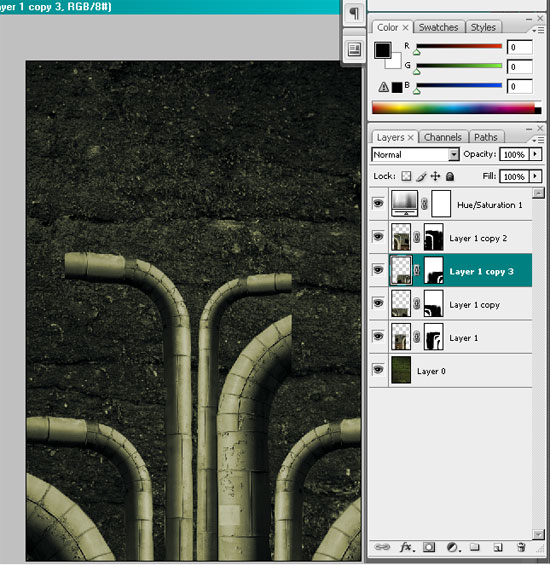Click the Add layer mask icon
Image resolution: width=550 pixels, height=565 pixels.
tap(429, 547)
